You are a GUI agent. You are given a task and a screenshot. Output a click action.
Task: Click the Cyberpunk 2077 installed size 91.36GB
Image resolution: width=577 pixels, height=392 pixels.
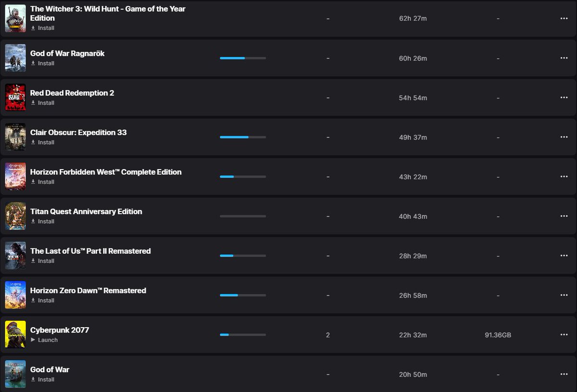[x=498, y=335]
